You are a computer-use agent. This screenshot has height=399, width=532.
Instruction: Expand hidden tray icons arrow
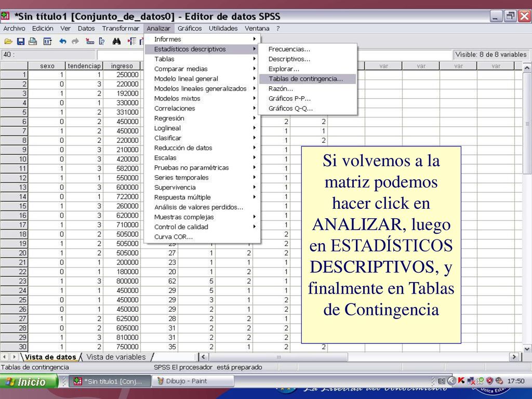pyautogui.click(x=451, y=381)
